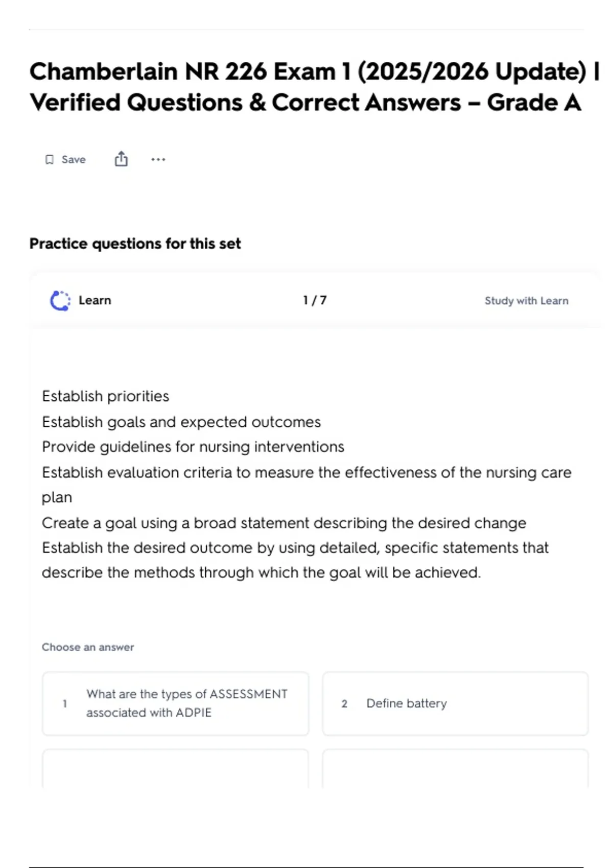Click the bookmark Save icon

pos(50,160)
